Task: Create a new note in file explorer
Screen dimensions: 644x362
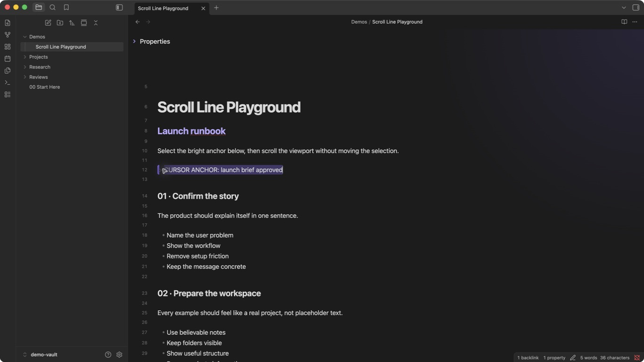Action: click(48, 23)
